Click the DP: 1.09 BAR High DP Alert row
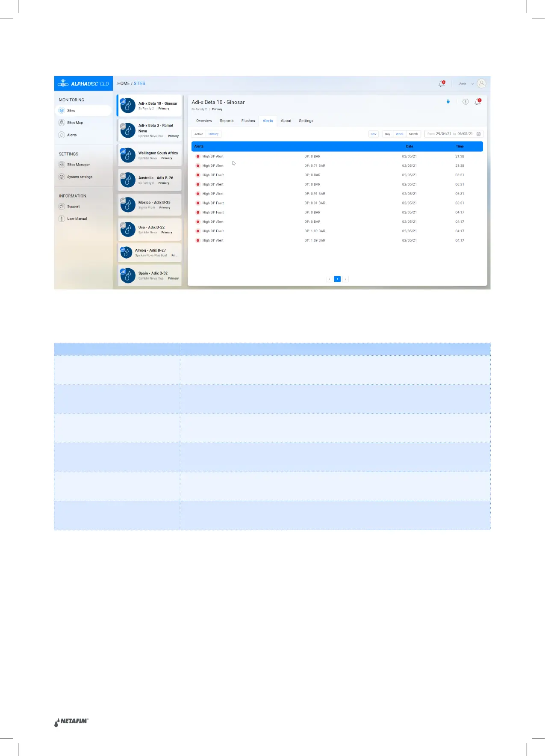The height and width of the screenshot is (756, 545). click(337, 240)
